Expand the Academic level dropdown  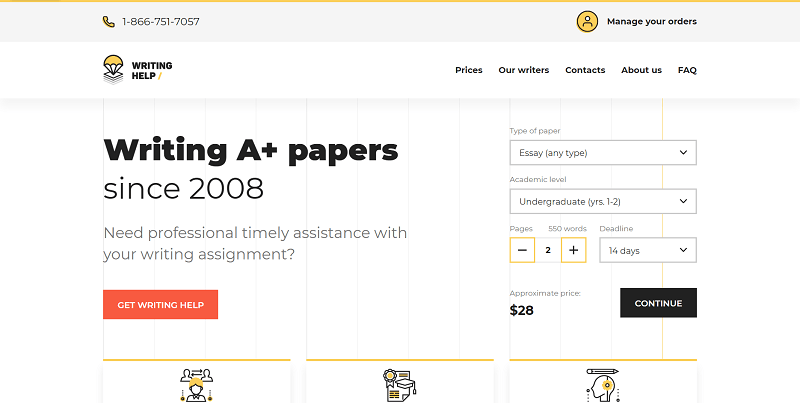point(602,201)
